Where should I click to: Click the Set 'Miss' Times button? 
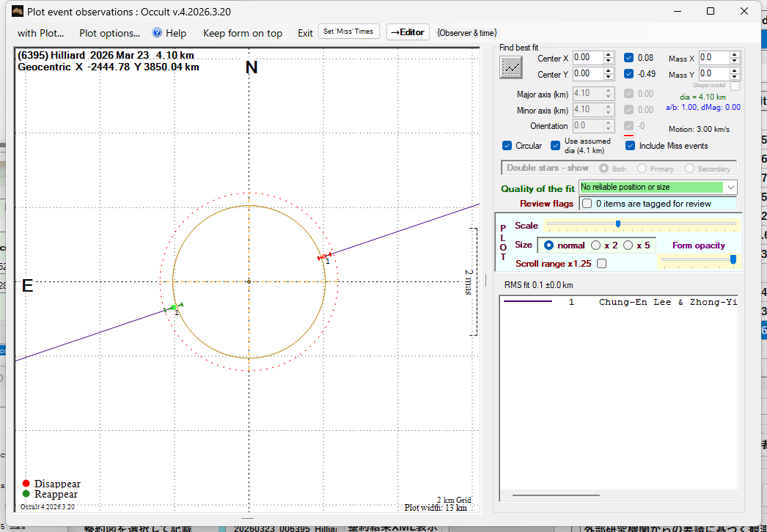tap(349, 32)
